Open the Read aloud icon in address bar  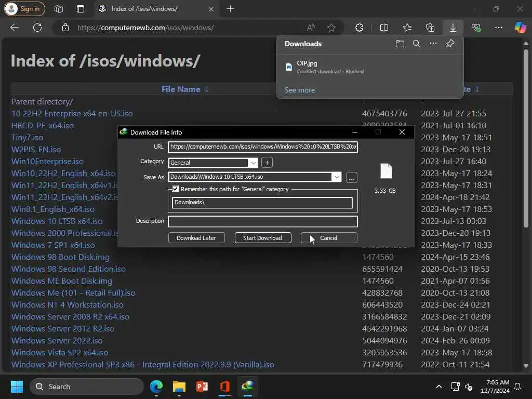point(311,28)
